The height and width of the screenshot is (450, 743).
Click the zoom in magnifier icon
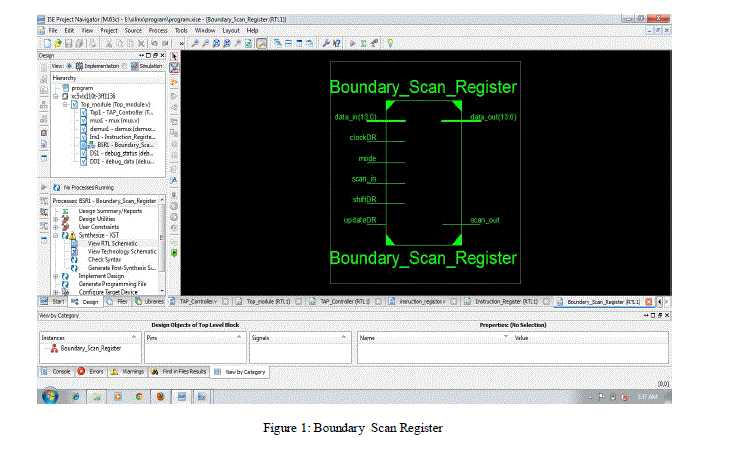[192, 43]
